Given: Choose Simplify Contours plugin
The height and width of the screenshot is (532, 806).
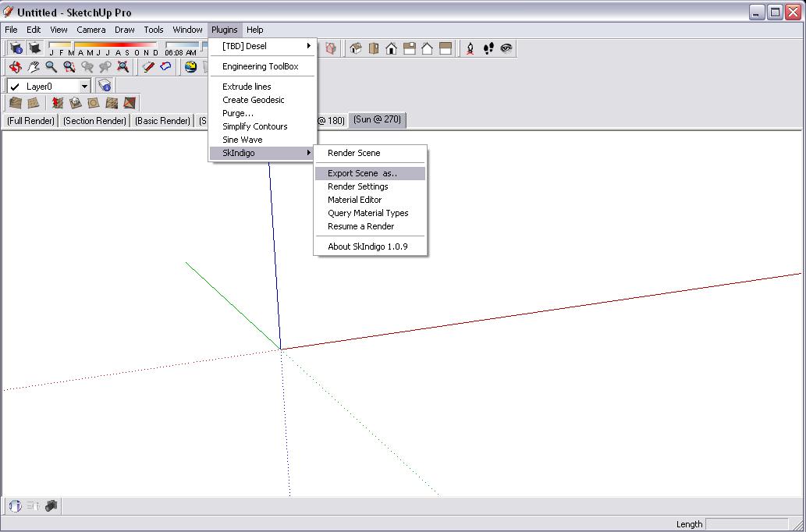Looking at the screenshot, I should pyautogui.click(x=262, y=126).
